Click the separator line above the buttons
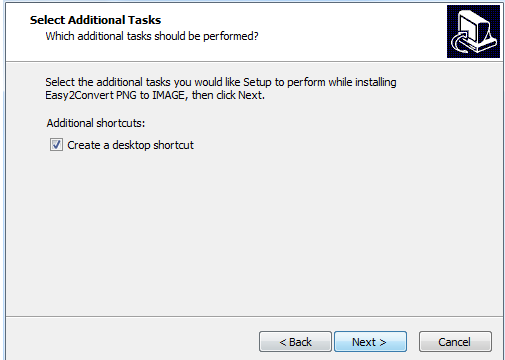This screenshot has height=360, width=505. [254, 316]
